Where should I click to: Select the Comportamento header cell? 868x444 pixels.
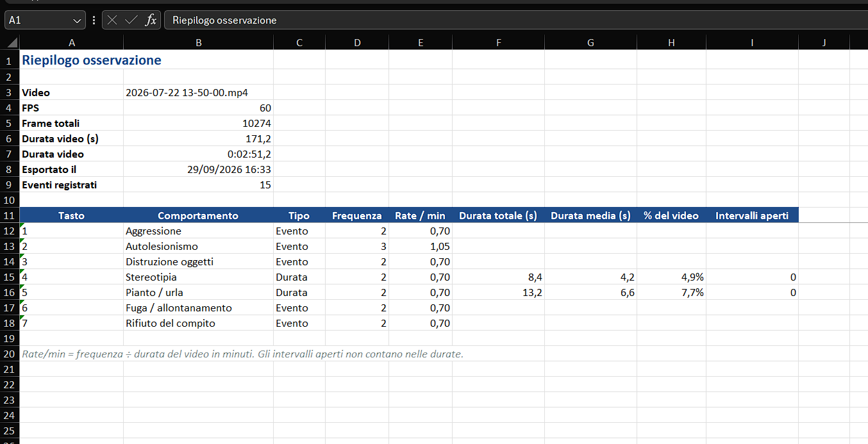198,215
